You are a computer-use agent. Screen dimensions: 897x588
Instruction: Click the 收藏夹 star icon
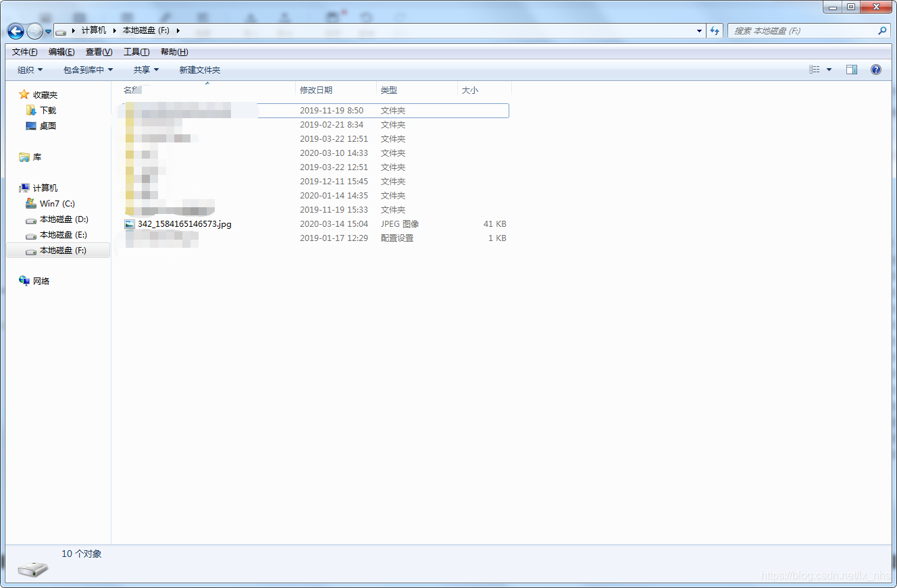[24, 95]
